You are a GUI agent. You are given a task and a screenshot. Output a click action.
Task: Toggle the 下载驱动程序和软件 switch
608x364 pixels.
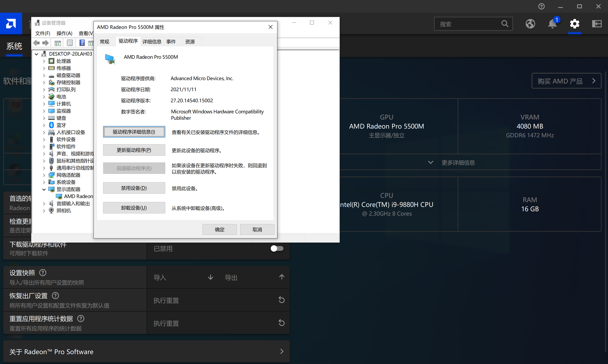tap(277, 248)
